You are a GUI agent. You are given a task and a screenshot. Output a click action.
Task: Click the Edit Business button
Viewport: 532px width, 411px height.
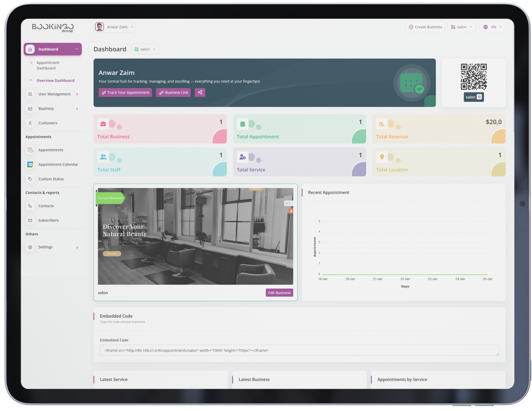point(279,293)
